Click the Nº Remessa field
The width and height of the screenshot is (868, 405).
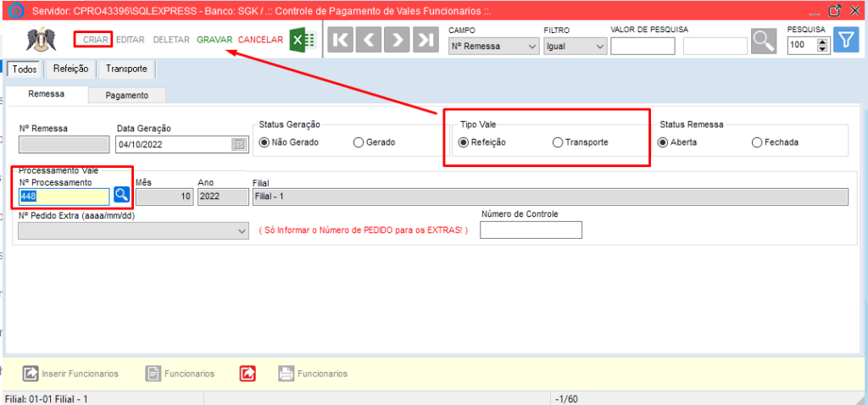tap(64, 144)
